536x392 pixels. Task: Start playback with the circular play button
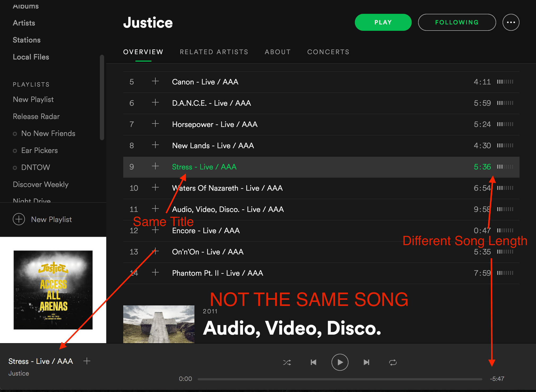pos(340,362)
